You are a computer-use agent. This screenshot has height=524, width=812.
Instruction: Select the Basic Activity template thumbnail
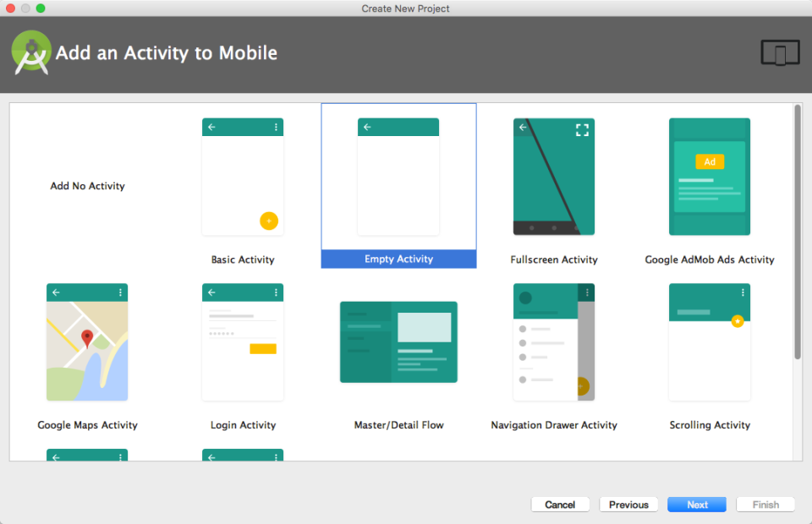tap(243, 177)
